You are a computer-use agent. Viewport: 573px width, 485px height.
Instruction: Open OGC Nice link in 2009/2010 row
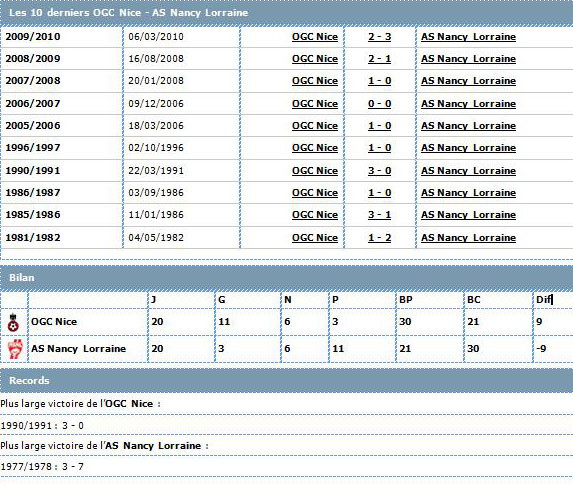315,37
